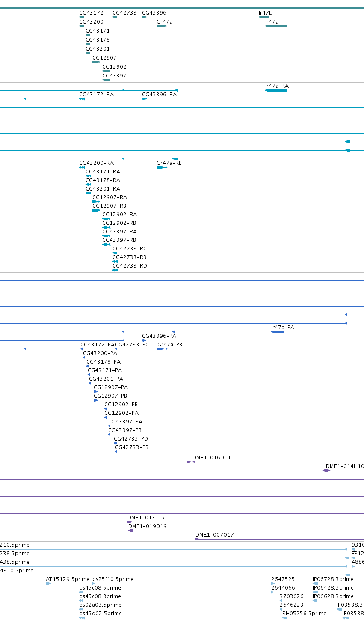The height and width of the screenshot is (620, 364).
Task: Select the bs45d02.5prime EST label
Action: click(101, 614)
